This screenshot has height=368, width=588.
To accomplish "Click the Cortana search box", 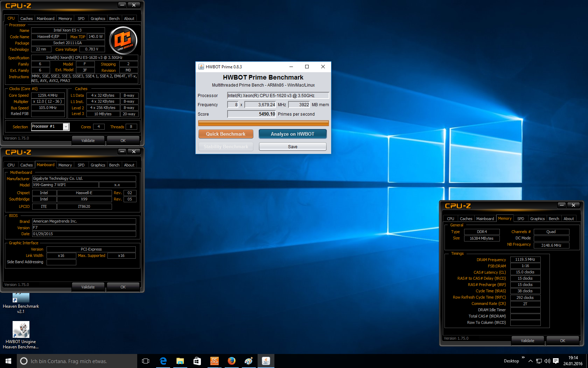I will 77,361.
